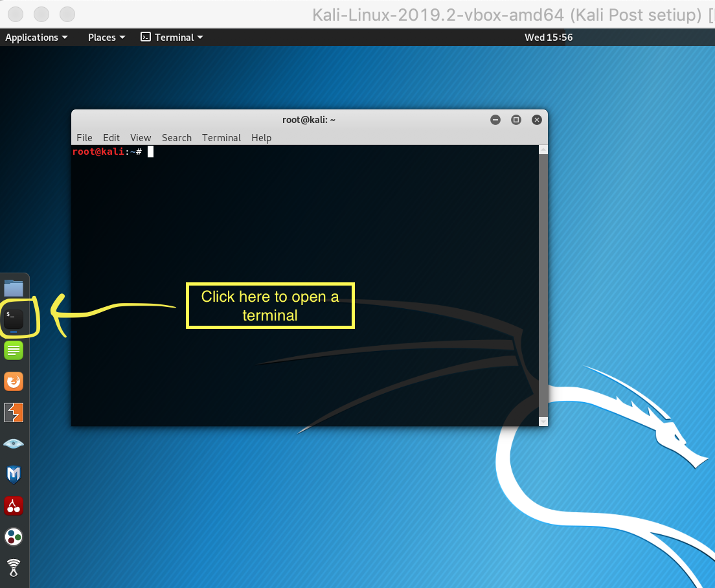The height and width of the screenshot is (588, 715).
Task: Open the green text editor dock icon
Action: [x=14, y=350]
